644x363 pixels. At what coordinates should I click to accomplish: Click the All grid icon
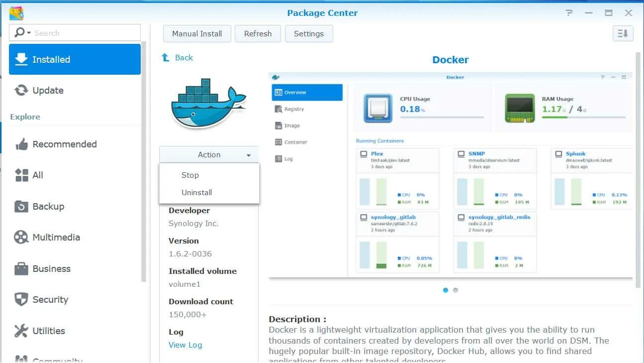pos(21,175)
